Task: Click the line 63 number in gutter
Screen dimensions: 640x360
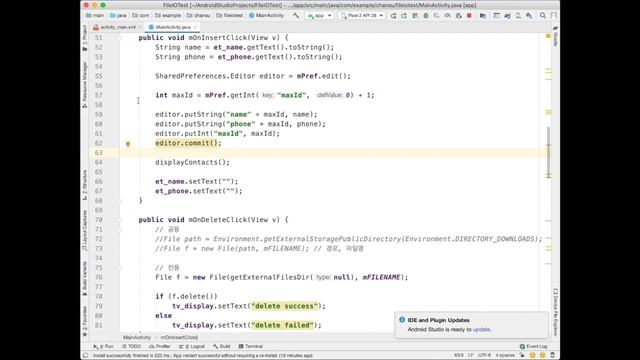Action: tap(98, 153)
